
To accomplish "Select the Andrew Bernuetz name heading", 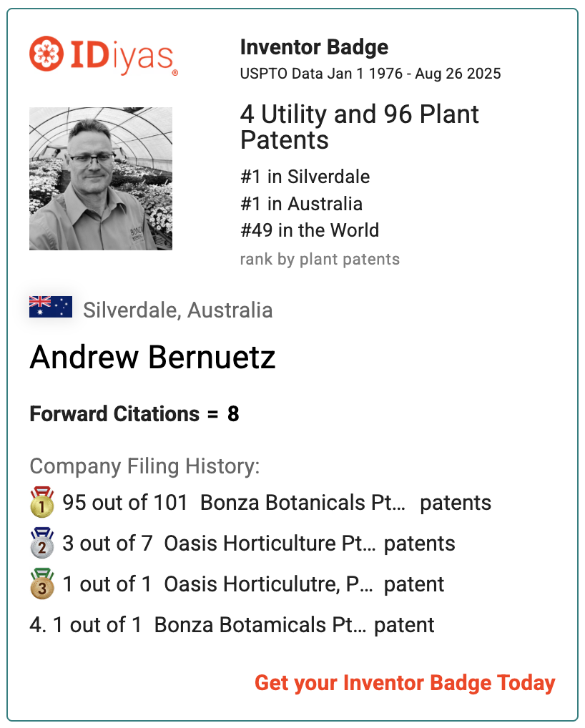I will click(153, 357).
